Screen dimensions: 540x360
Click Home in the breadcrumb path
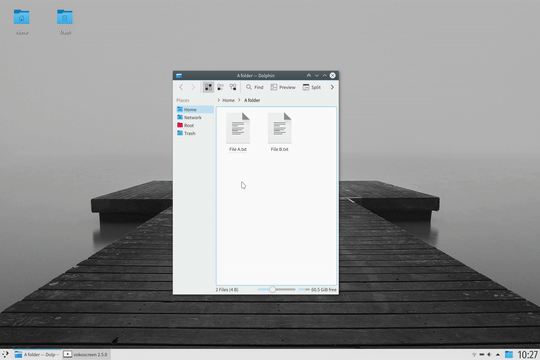point(228,100)
